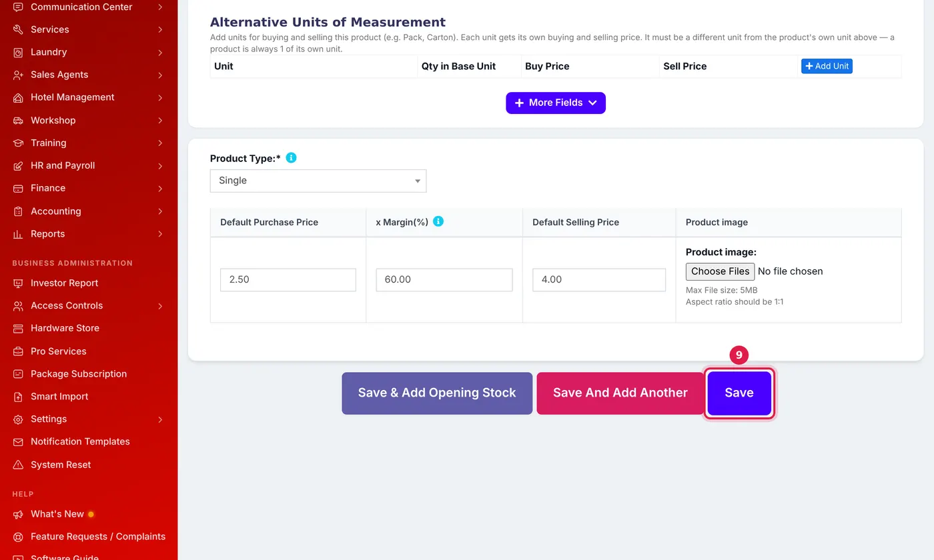Click Save And Add Another button
The width and height of the screenshot is (934, 560).
(x=620, y=393)
